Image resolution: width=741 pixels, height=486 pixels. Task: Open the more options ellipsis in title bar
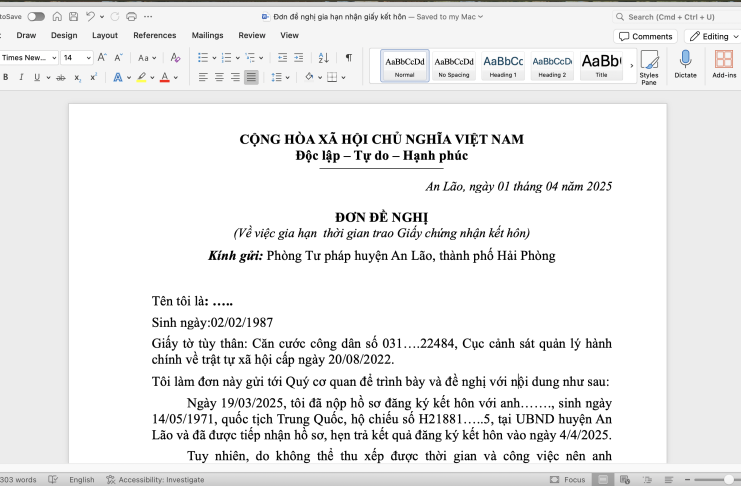pos(148,17)
